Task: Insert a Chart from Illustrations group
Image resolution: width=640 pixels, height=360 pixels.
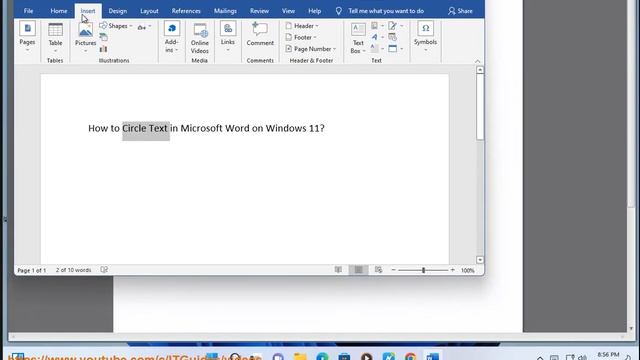Action: pos(104,49)
